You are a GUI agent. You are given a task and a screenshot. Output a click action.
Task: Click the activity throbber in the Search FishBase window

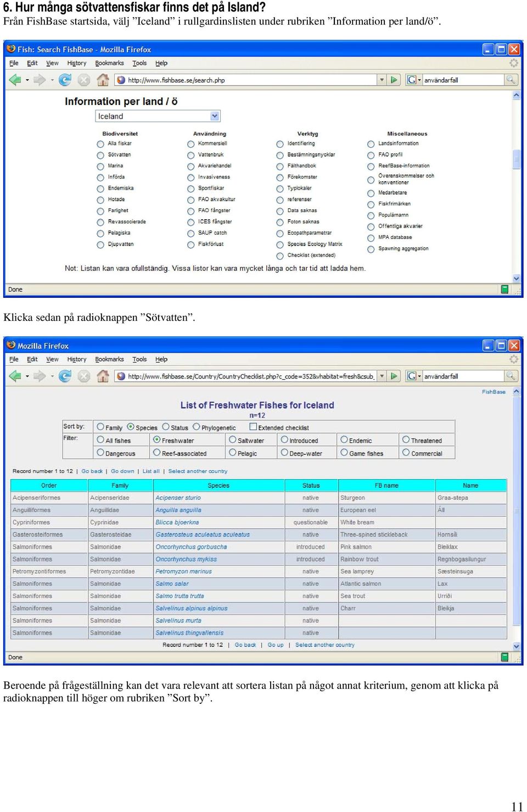tap(514, 63)
